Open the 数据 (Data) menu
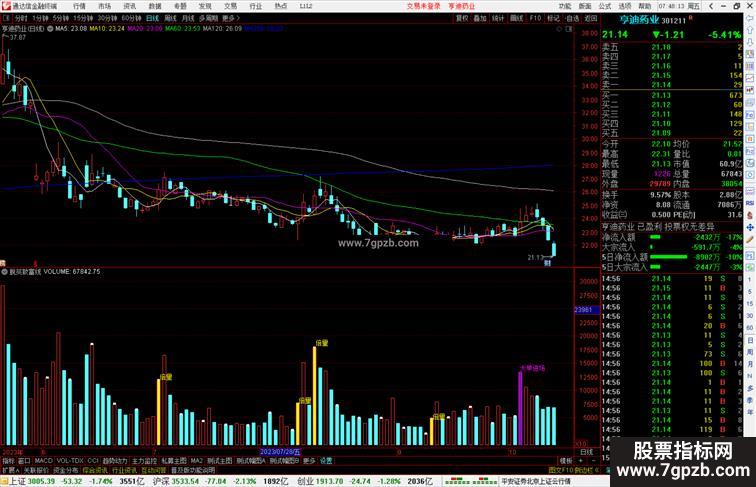 tap(155, 6)
